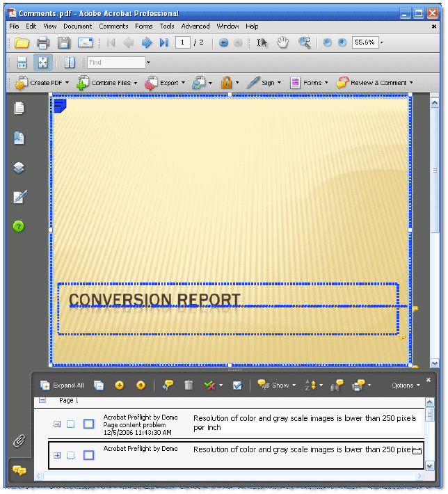Viewport: 448px width, 494px height.
Task: Open the Advanced menu
Action: point(195,26)
